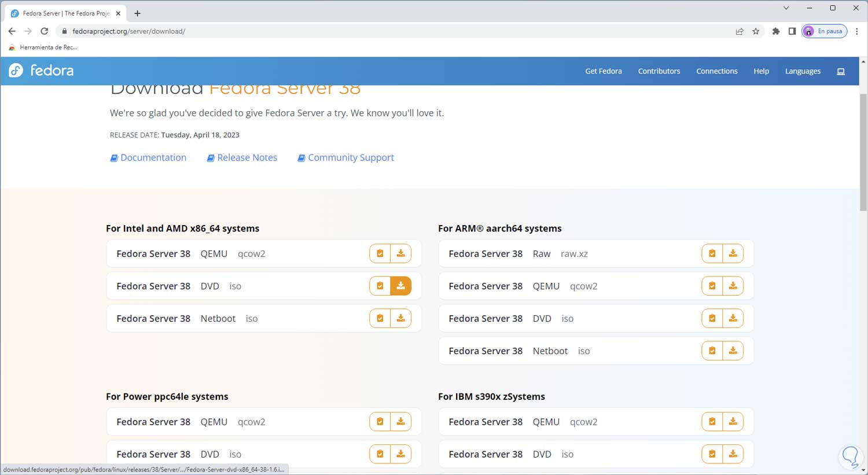Open the Contributors menu

point(659,71)
